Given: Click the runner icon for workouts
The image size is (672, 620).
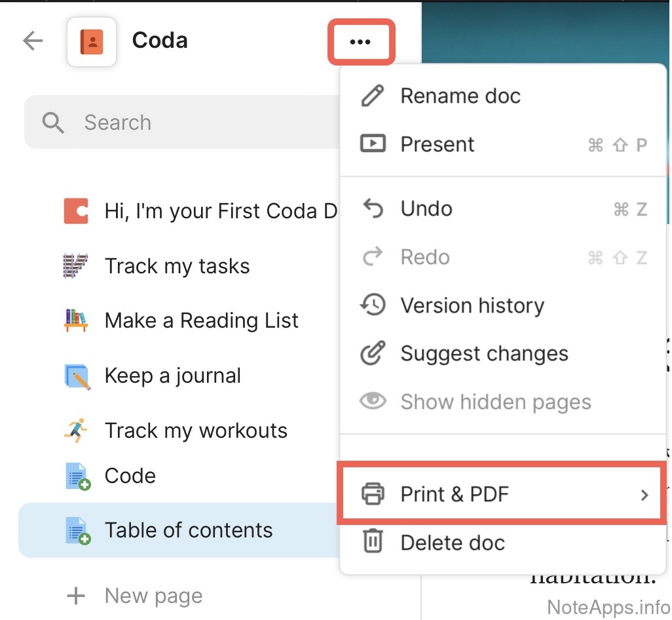Looking at the screenshot, I should click(76, 431).
